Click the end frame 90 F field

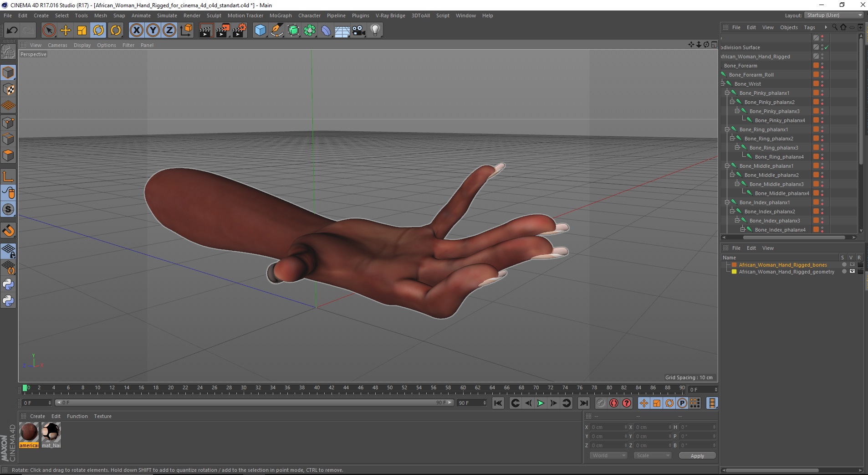click(x=472, y=403)
